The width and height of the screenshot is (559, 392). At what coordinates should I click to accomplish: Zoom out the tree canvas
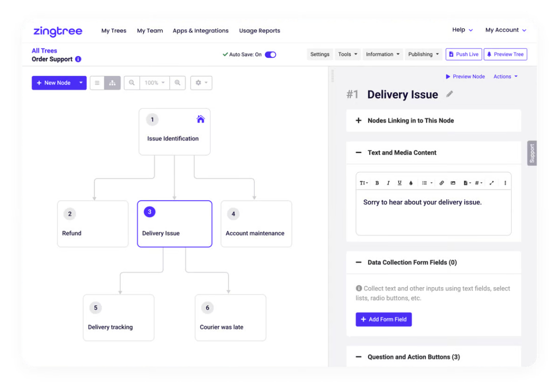(x=132, y=83)
